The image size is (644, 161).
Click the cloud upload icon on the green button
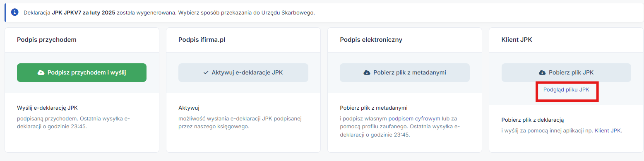pyautogui.click(x=41, y=72)
